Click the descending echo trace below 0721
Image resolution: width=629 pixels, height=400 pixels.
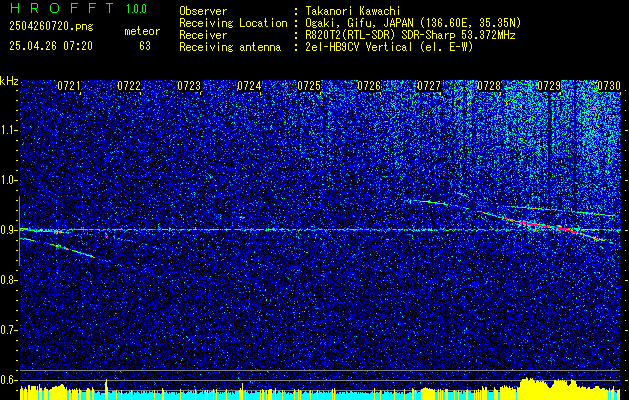[58, 247]
